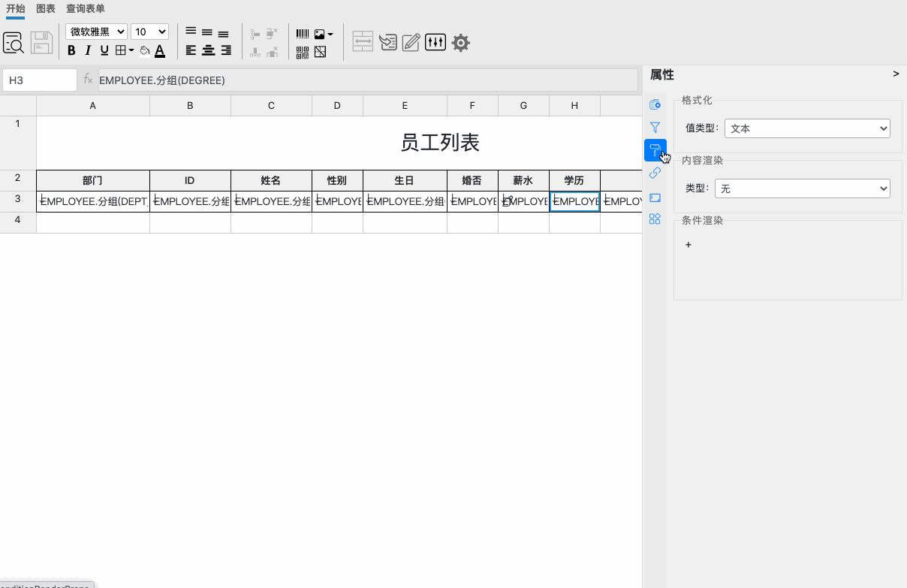Image resolution: width=907 pixels, height=588 pixels.
Task: Open the hyperlink sidebar tab
Action: click(x=655, y=173)
